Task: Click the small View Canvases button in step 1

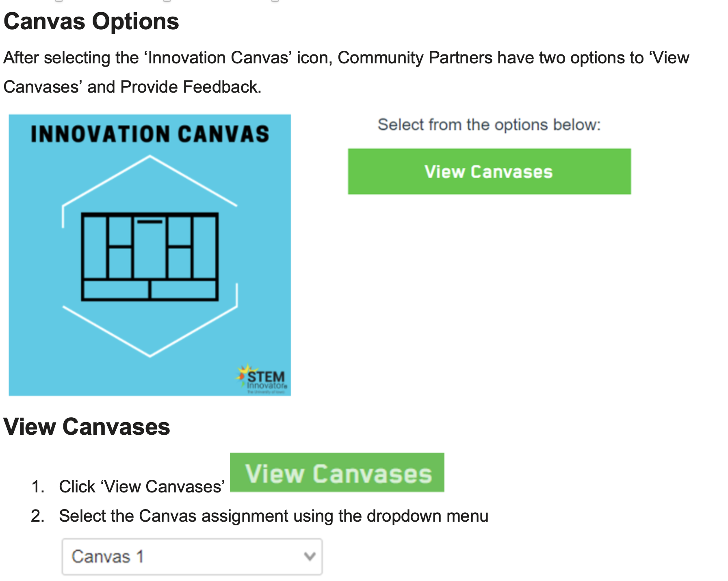Action: tap(337, 473)
